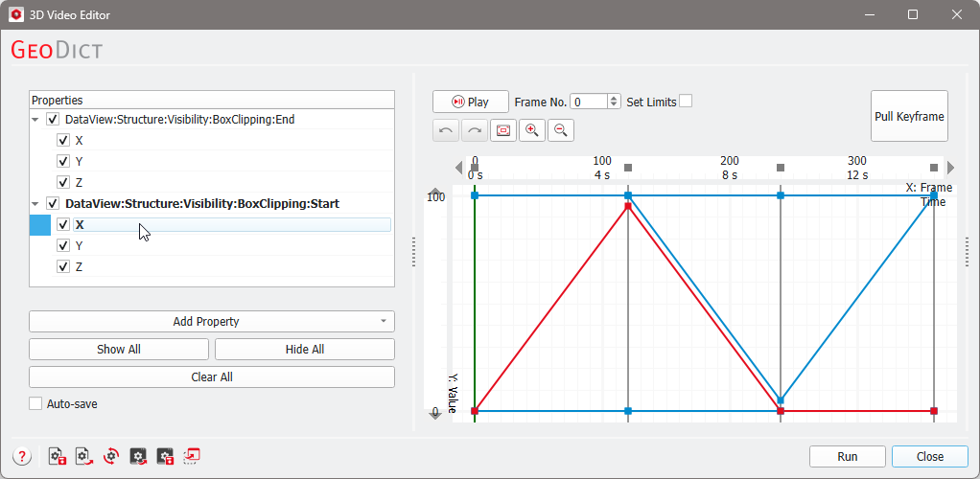This screenshot has height=479, width=980.
Task: Click the Frame No. input field
Action: click(589, 102)
